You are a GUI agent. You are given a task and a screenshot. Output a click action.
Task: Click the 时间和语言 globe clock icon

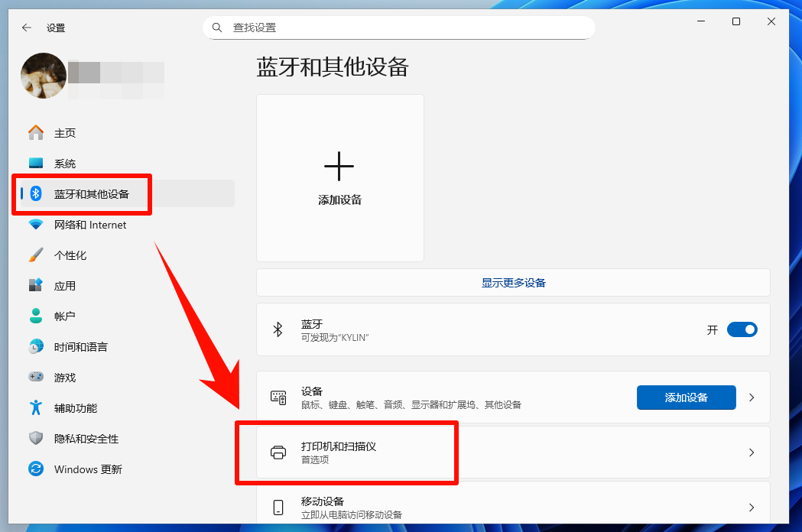click(x=36, y=346)
